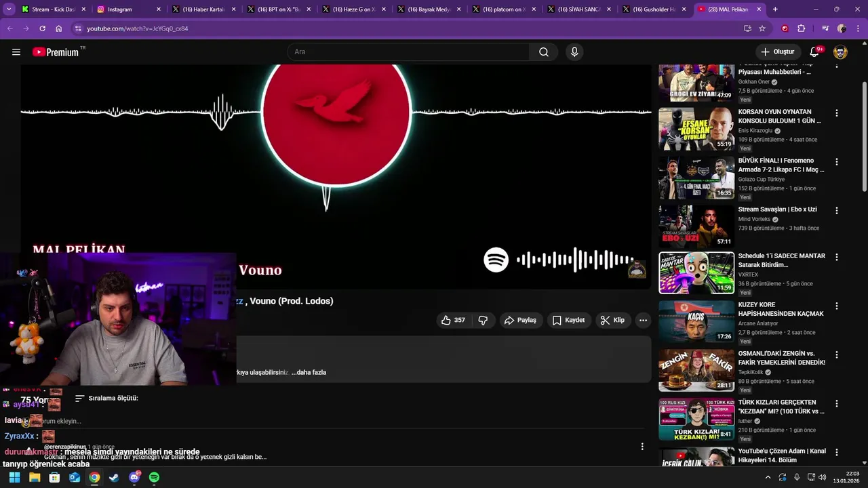
Task: Like the video with the thumbs-up
Action: click(x=453, y=320)
